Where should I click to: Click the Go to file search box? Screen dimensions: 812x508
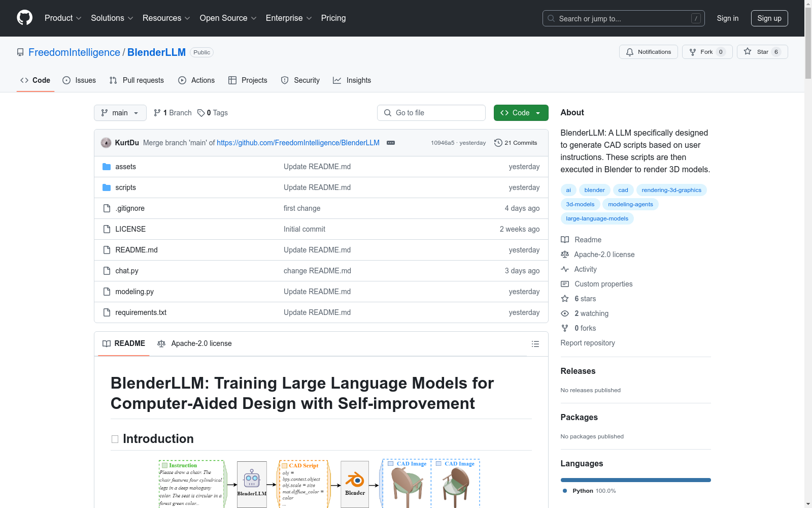click(x=431, y=113)
